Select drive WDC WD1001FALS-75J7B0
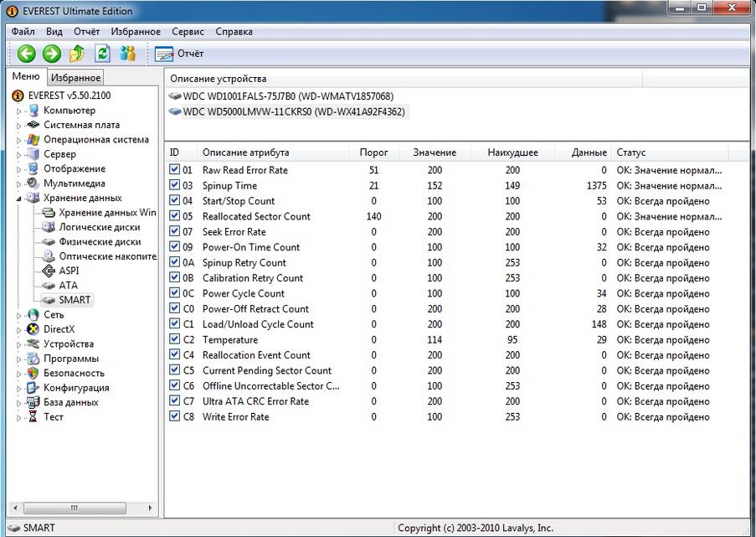The image size is (756, 537). (x=281, y=96)
